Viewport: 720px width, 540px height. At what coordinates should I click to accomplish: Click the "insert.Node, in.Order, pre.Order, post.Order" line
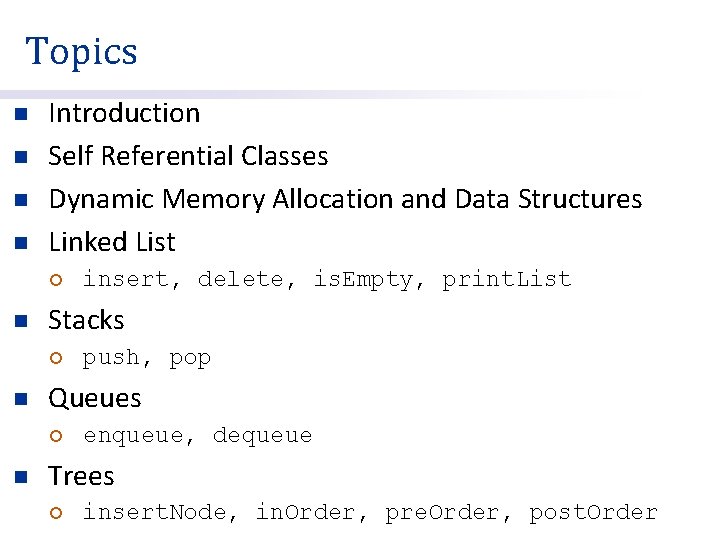(x=369, y=513)
